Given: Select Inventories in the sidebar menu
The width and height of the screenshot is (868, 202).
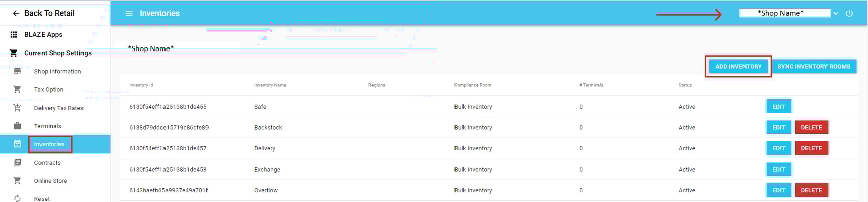Looking at the screenshot, I should [49, 144].
